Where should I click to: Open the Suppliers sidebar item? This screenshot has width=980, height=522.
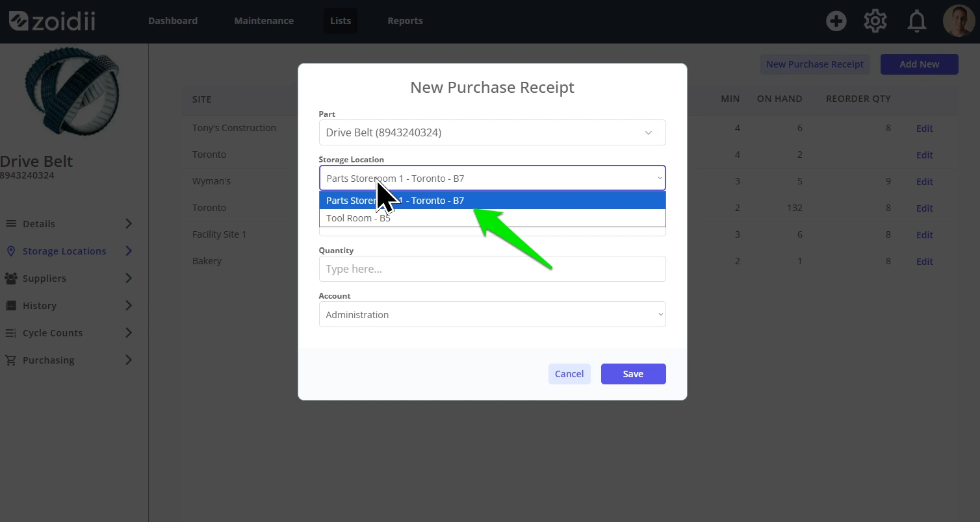coord(44,278)
